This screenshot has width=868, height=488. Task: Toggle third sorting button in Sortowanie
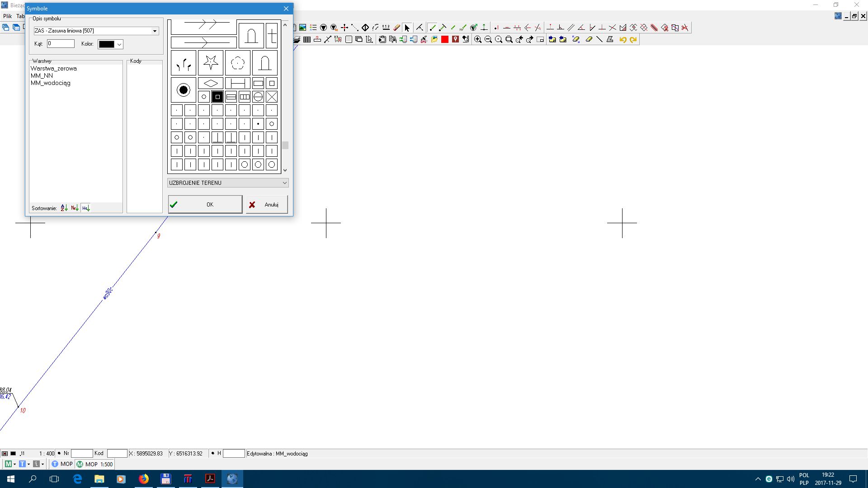pyautogui.click(x=85, y=208)
